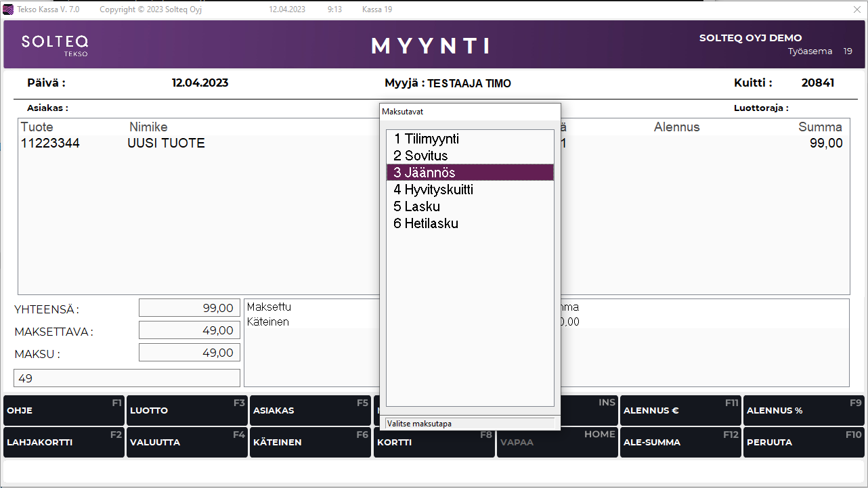Cancel with the PERUUTA F10 button
The width and height of the screenshot is (868, 488).
[804, 443]
